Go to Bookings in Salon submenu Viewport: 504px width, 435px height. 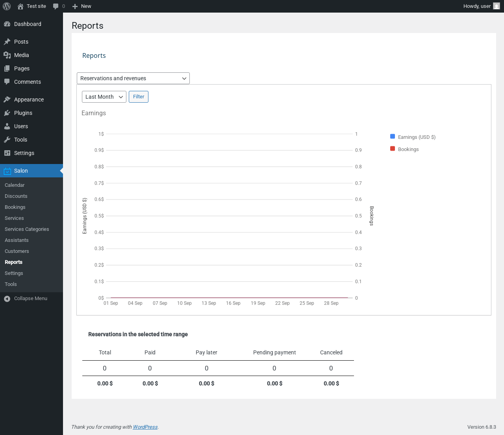pos(15,207)
